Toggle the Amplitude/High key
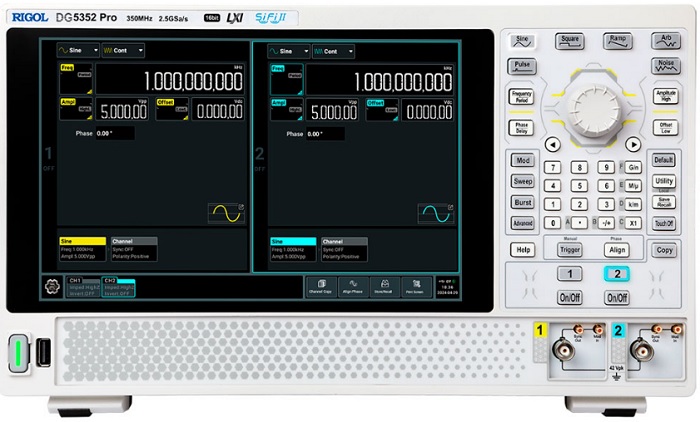The image size is (700, 422). tap(666, 96)
